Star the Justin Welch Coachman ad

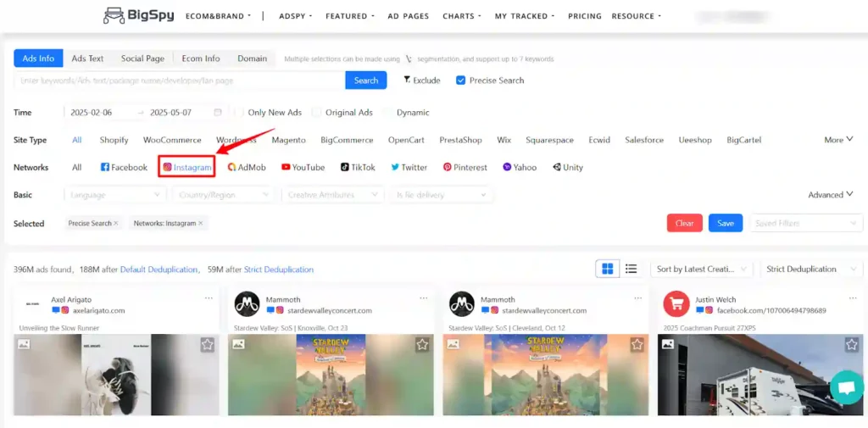[x=851, y=345]
